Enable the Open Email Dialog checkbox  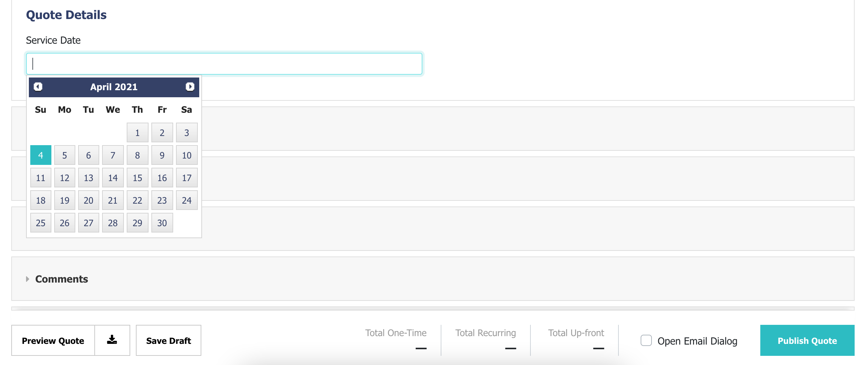point(646,341)
